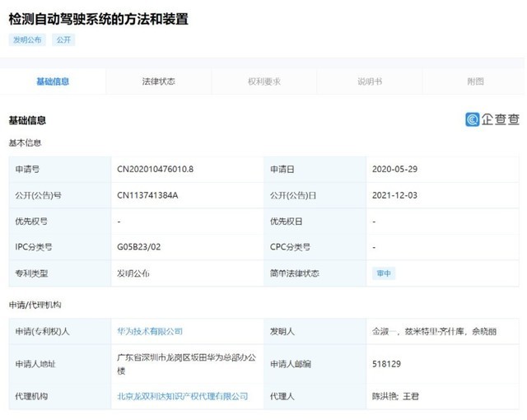527x420 pixels.
Task: Click the 企查查 logo icon
Action: pos(472,119)
